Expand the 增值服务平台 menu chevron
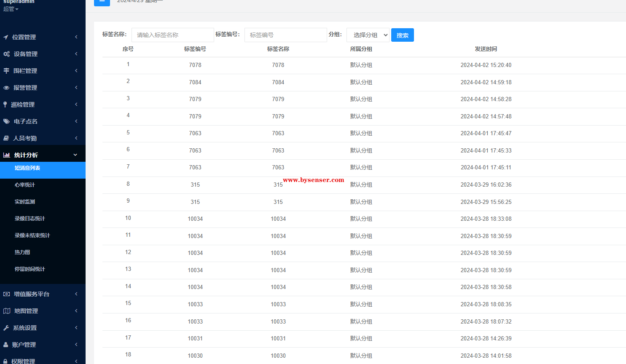Screen dimensions: 626x364 (76, 294)
